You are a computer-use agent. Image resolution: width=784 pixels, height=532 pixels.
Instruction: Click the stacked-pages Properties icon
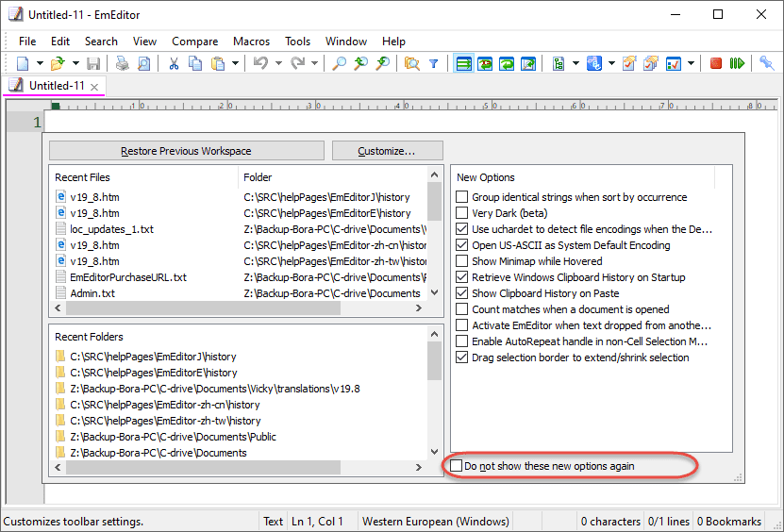pyautogui.click(x=650, y=63)
